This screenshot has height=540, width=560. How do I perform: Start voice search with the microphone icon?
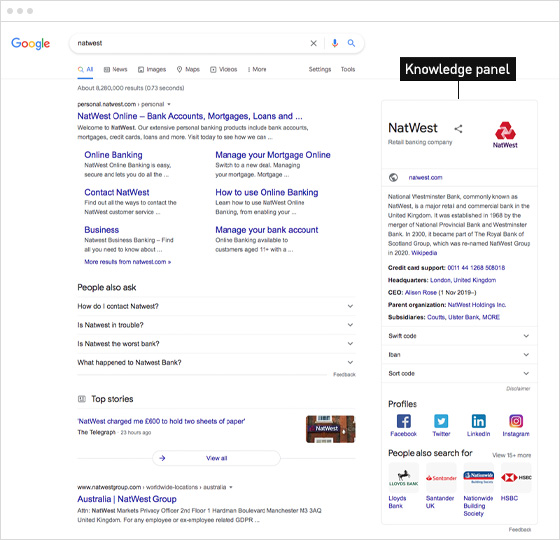click(335, 43)
